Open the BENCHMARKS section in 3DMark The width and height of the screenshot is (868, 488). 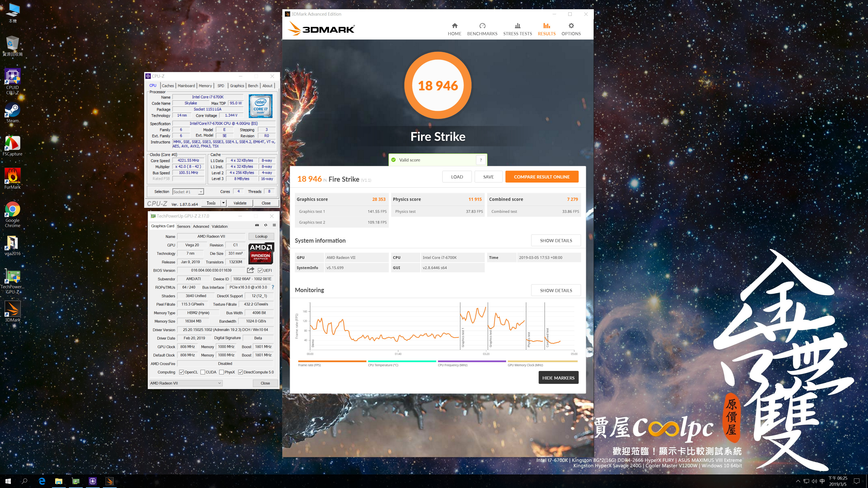pyautogui.click(x=482, y=29)
